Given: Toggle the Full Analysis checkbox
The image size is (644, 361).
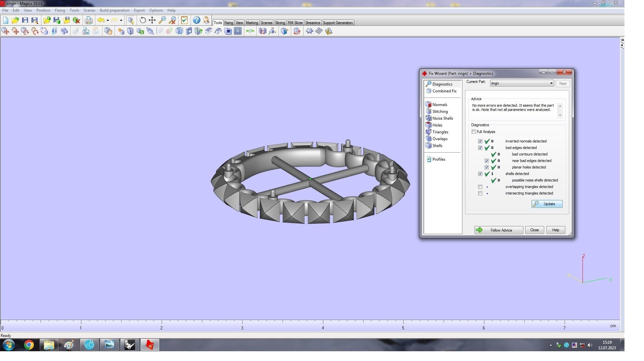Looking at the screenshot, I should pos(474,132).
